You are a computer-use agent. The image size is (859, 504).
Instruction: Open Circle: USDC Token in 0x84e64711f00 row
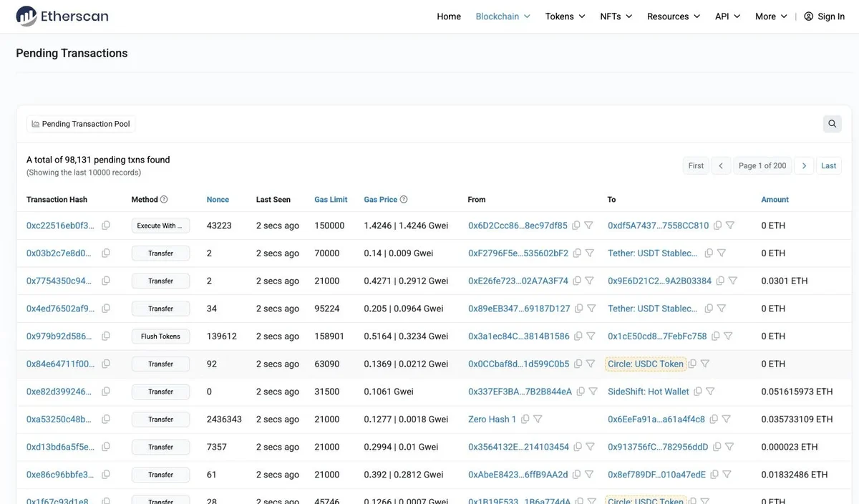pyautogui.click(x=646, y=364)
